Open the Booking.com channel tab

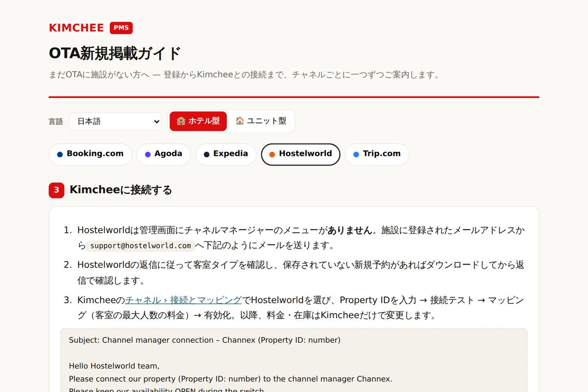coord(90,154)
